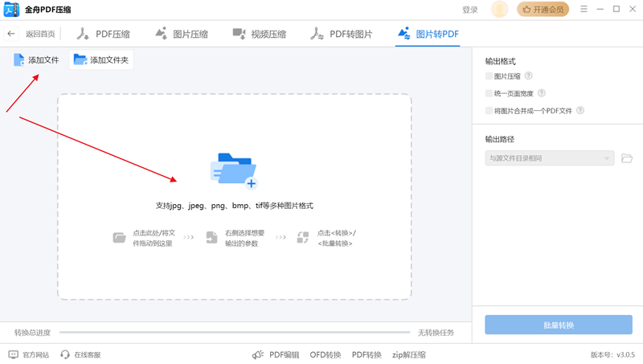The image size is (643, 364).
Task: Open 官方网站 link
Action: [29, 354]
